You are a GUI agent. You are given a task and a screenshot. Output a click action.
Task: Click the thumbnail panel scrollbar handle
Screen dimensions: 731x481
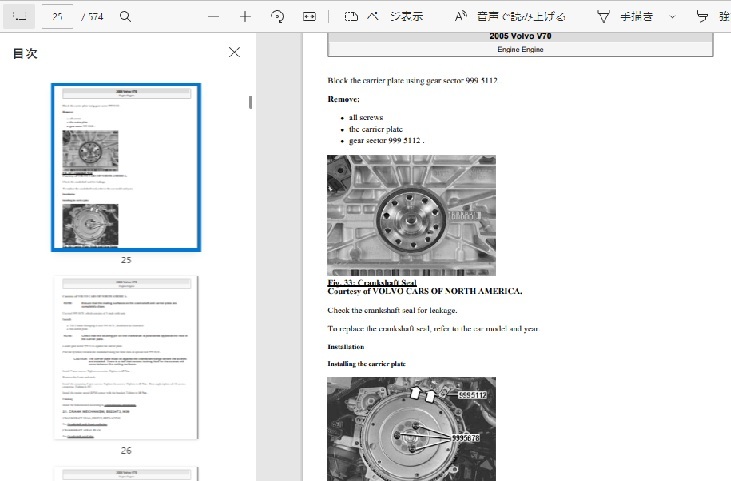(250, 102)
